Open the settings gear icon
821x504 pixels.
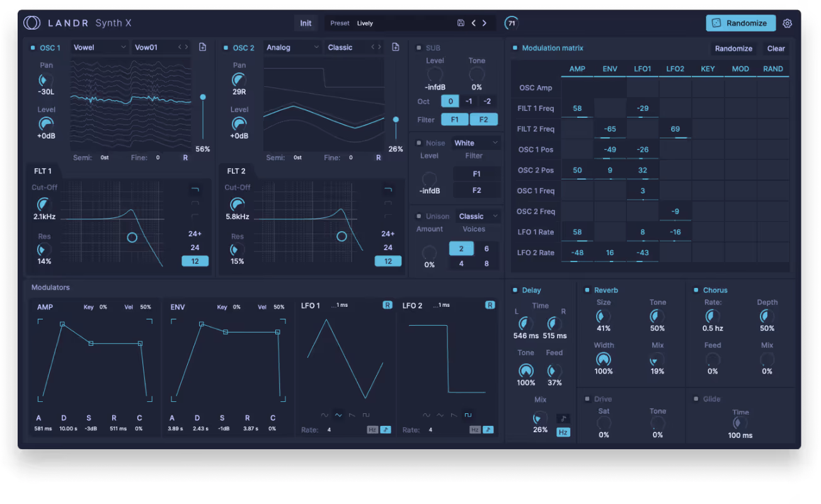tap(787, 23)
